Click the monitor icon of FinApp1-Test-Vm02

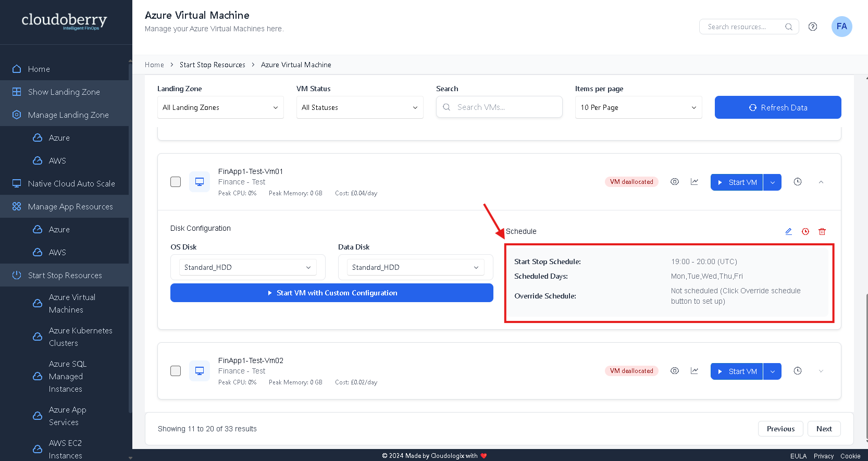(200, 371)
